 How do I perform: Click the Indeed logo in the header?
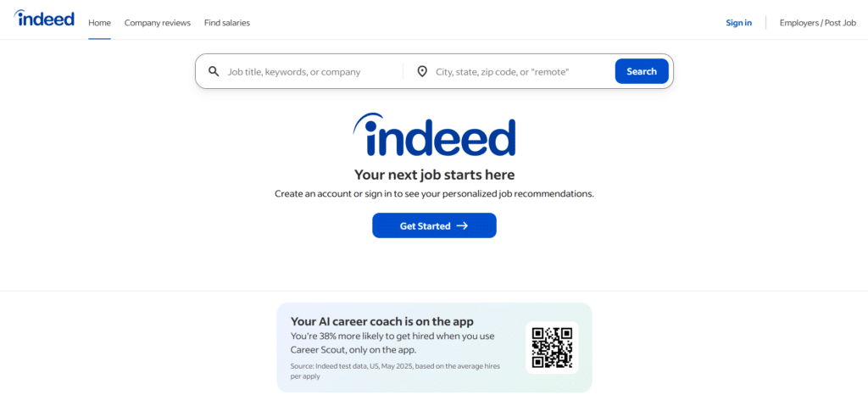click(x=44, y=19)
